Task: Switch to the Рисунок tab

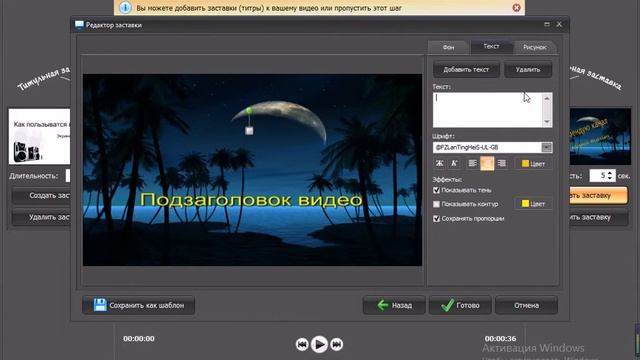Action: coord(535,47)
